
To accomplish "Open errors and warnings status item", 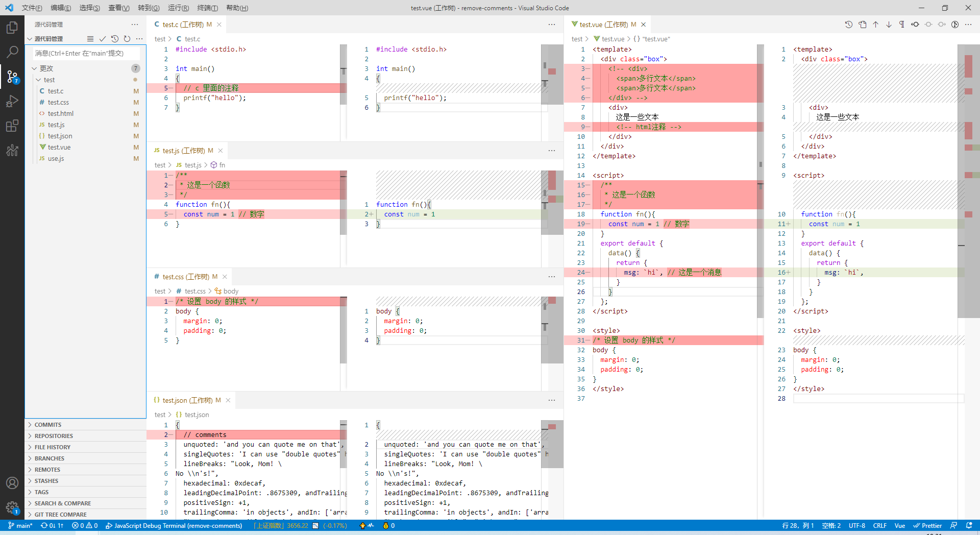I will 85,525.
